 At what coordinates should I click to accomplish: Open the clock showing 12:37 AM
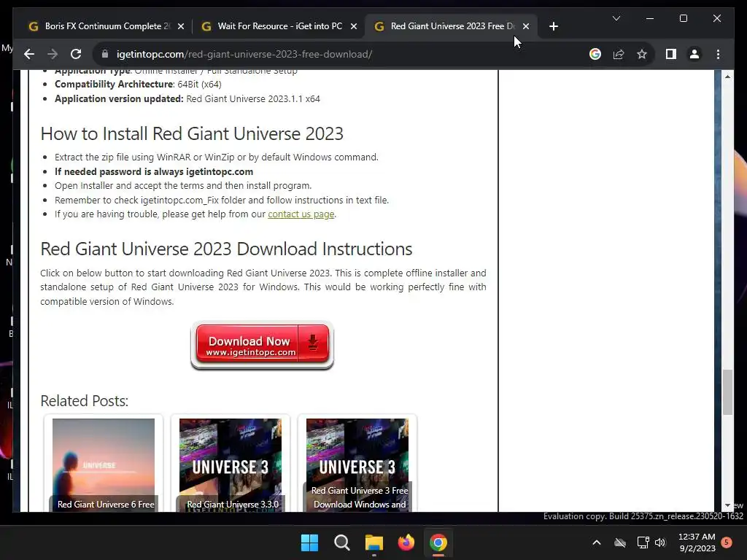pyautogui.click(x=697, y=542)
